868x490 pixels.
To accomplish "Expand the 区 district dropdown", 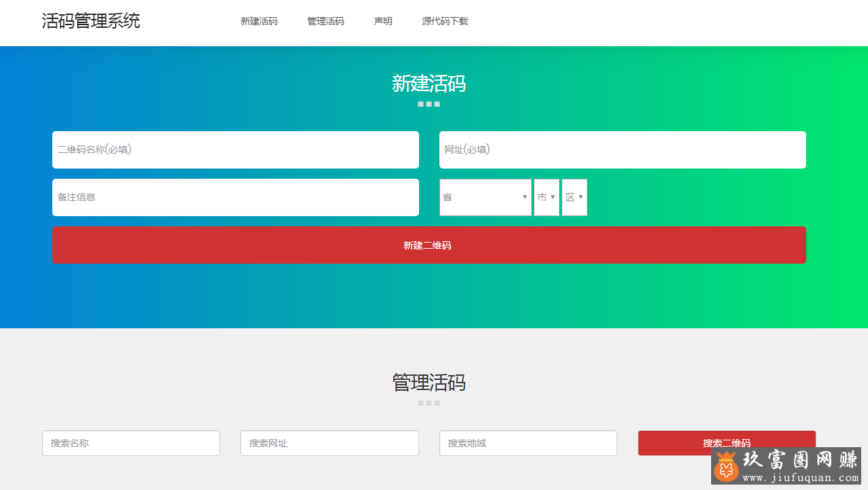I will pos(574,197).
